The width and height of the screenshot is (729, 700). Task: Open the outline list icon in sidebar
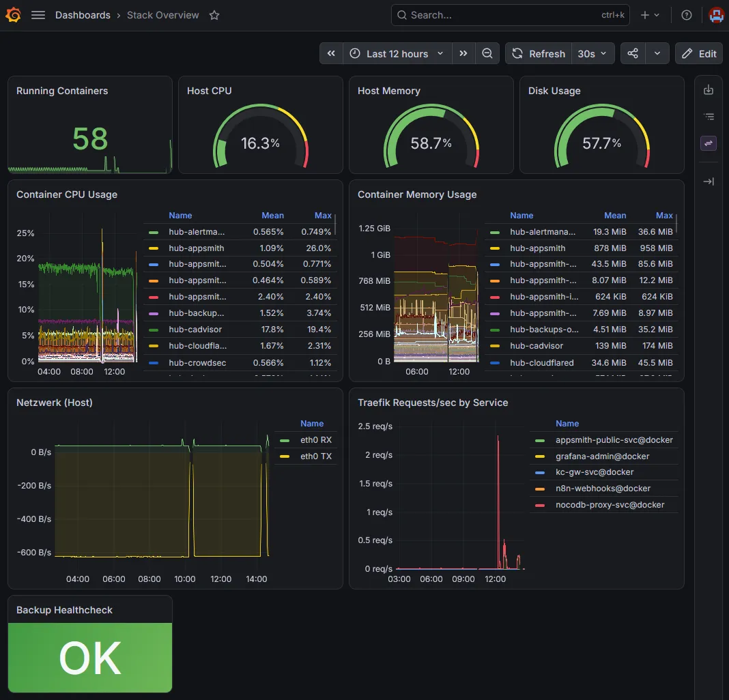pyautogui.click(x=708, y=116)
